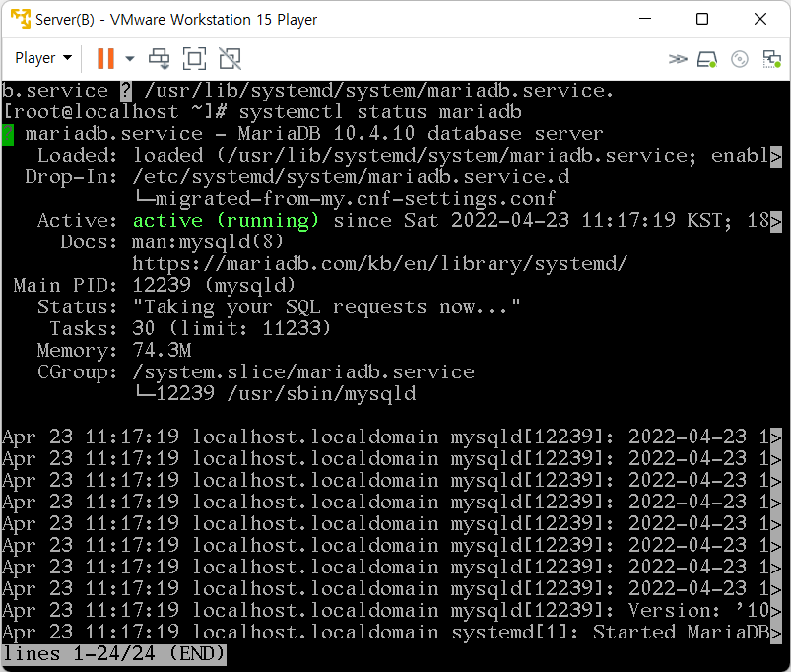791x672 pixels.
Task: Expand the power options arrow beside pause
Action: (x=130, y=58)
